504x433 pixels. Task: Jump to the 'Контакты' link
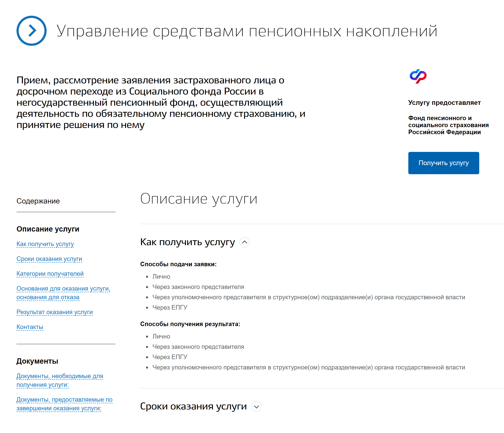[x=30, y=327]
